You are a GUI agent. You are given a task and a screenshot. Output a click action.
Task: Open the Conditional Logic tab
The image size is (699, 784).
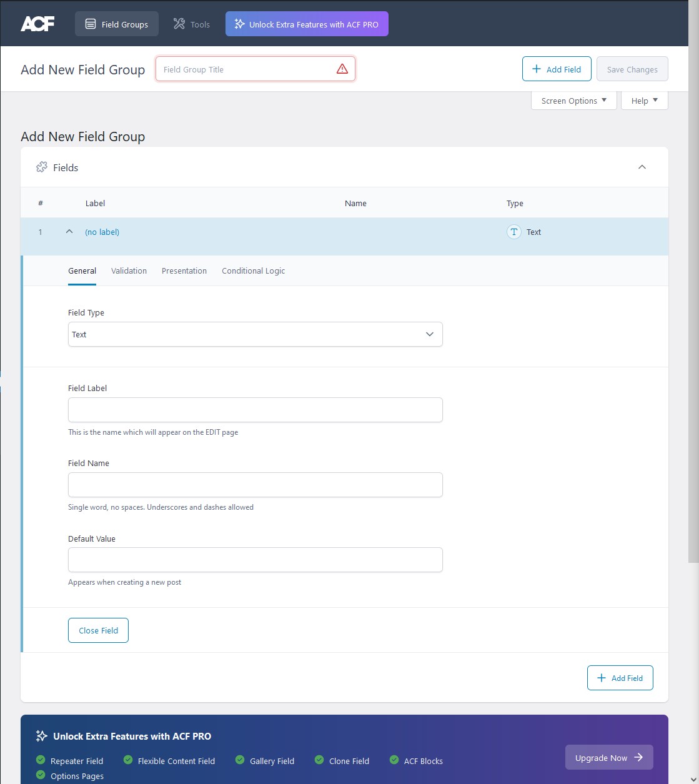(x=253, y=270)
